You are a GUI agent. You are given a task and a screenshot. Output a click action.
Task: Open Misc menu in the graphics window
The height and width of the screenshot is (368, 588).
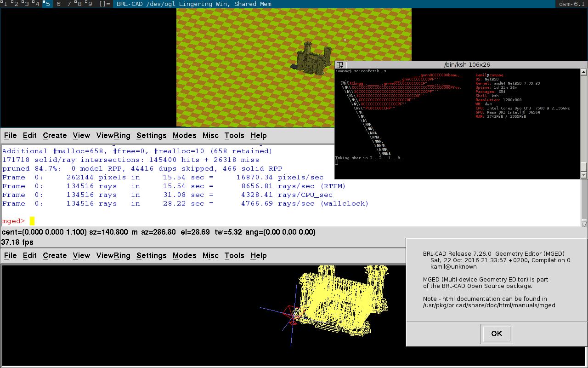click(x=211, y=256)
